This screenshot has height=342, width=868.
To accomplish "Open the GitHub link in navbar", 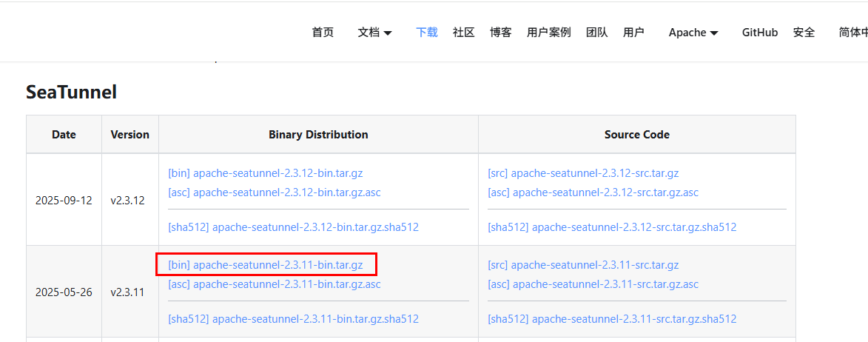I will pos(760,33).
